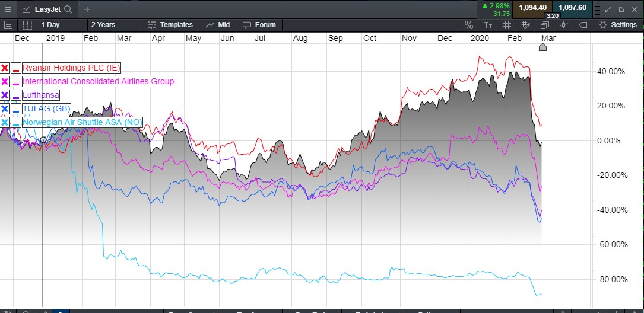The image size is (644, 313).
Task: Open the list panel icon in toolbar
Action: [9, 25]
